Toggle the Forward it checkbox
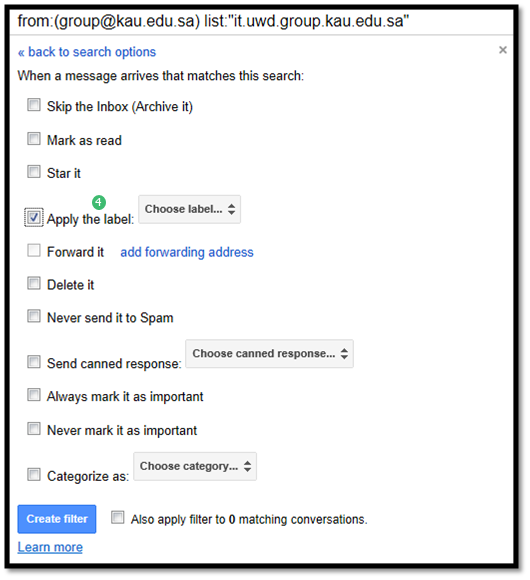530x580 pixels. pyautogui.click(x=34, y=250)
